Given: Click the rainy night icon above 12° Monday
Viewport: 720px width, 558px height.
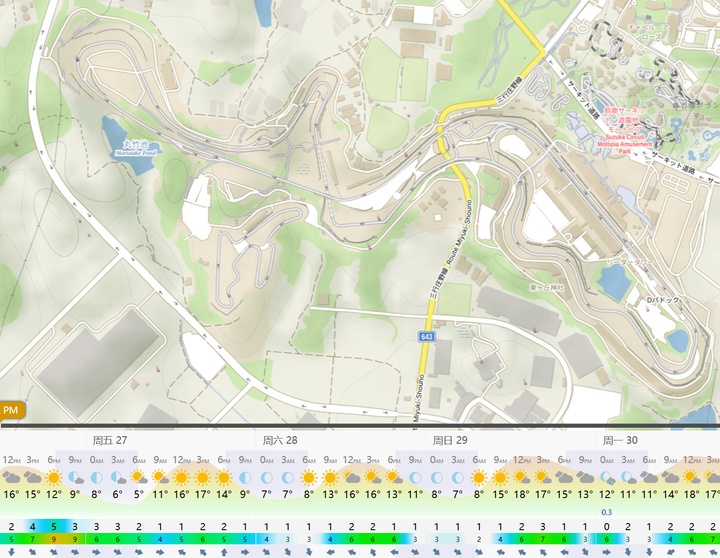Looking at the screenshot, I should (x=606, y=477).
